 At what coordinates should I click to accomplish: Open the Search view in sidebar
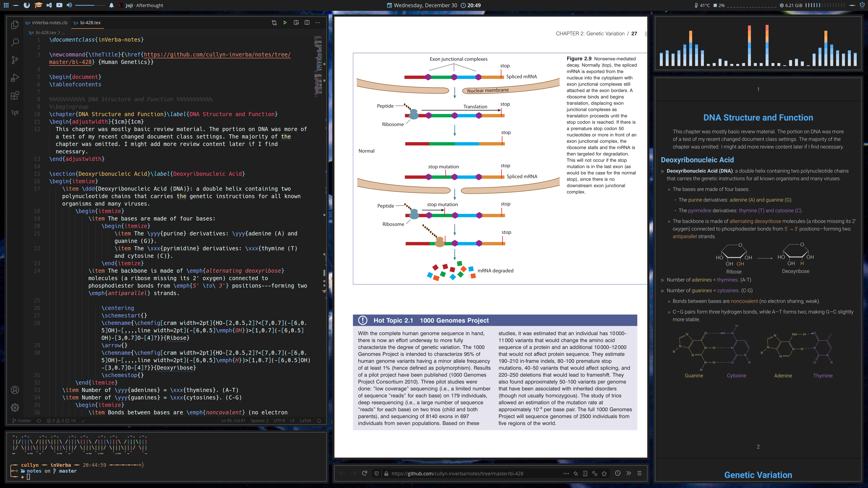point(14,42)
